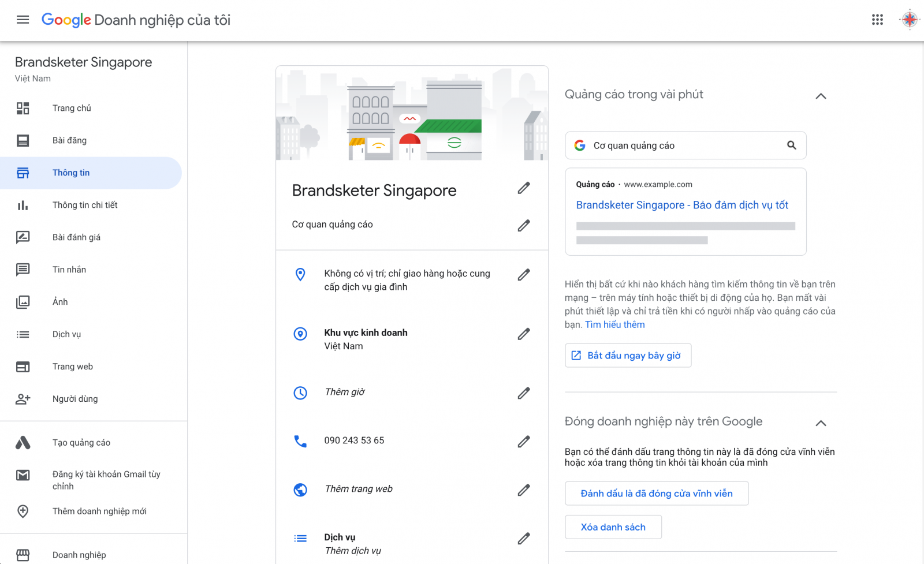
Task: Click the Thêm dịch vụ text
Action: coord(353,551)
